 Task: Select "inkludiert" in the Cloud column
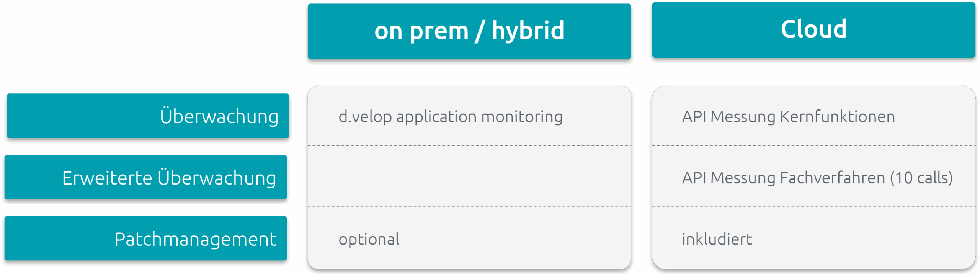click(717, 239)
